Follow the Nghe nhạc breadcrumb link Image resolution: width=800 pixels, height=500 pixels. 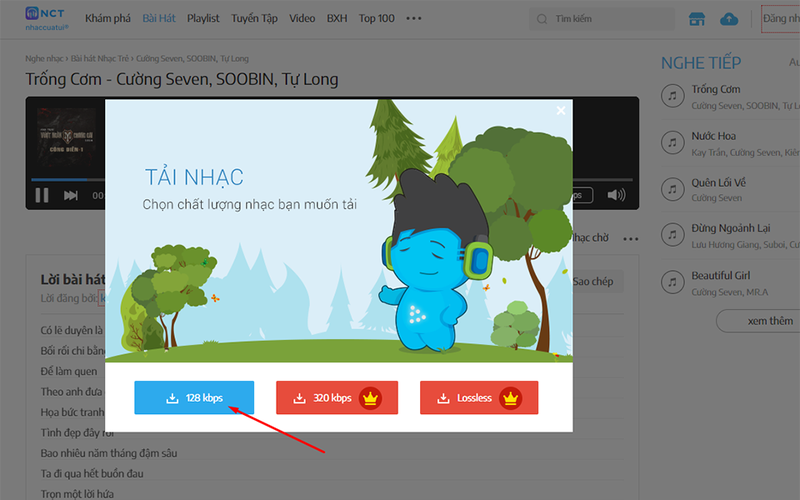tap(44, 59)
